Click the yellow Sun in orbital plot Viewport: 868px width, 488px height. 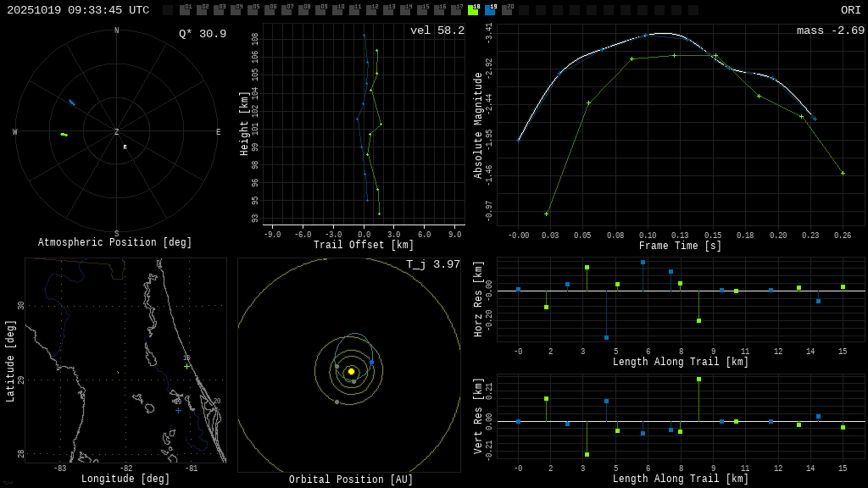(x=351, y=371)
